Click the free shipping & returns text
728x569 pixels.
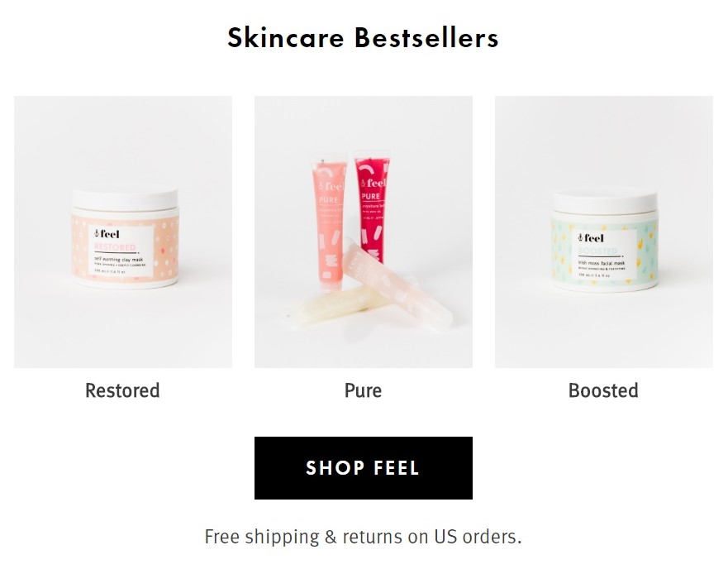363,537
